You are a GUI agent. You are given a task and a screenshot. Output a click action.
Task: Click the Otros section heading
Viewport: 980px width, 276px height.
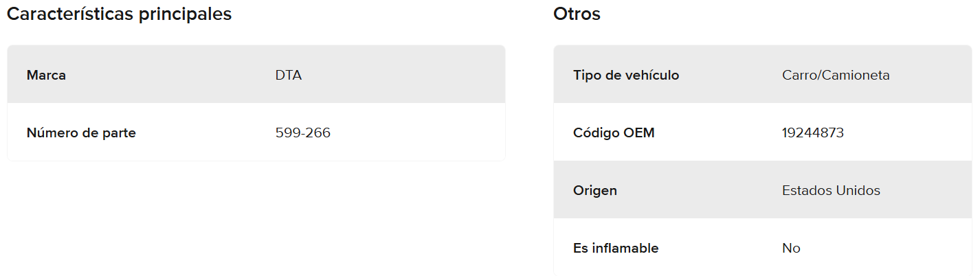pos(577,14)
